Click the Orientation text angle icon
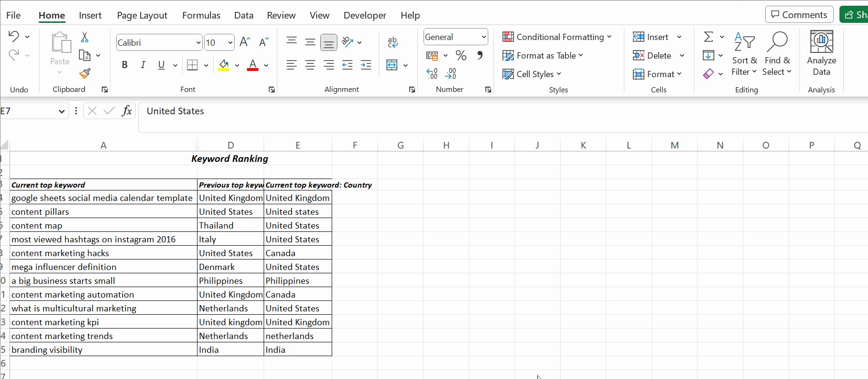The width and height of the screenshot is (868, 379). (x=348, y=42)
